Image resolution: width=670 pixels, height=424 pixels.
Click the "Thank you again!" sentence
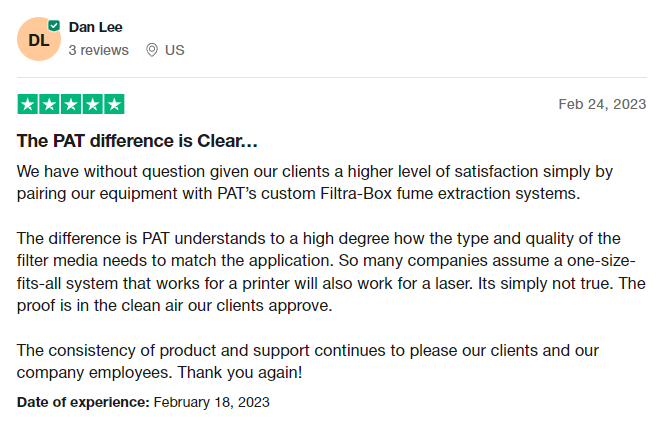click(239, 373)
